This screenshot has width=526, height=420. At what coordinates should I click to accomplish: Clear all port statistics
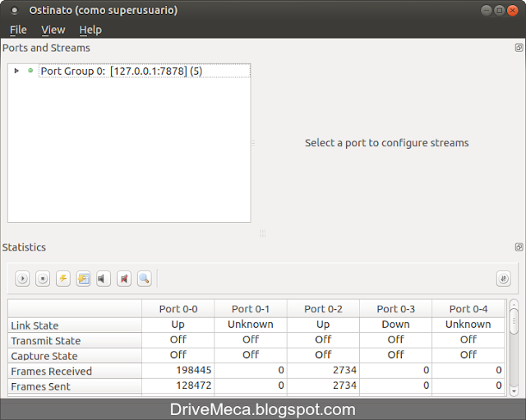point(84,279)
